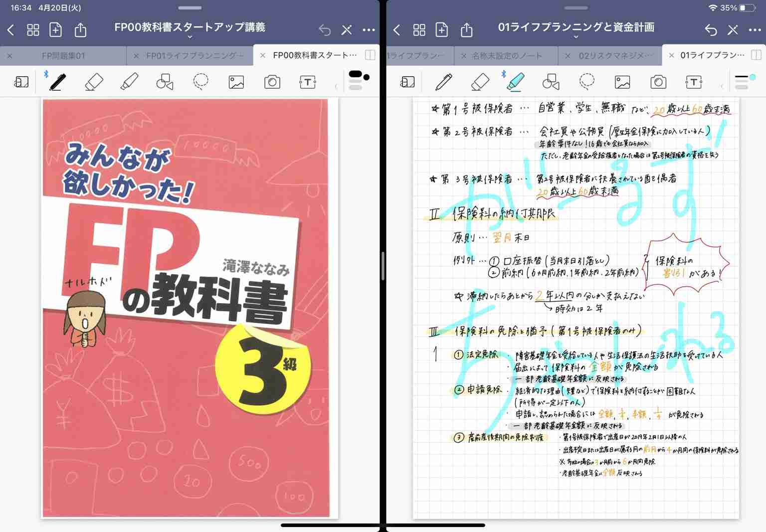Viewport: 766px width, 532px height.
Task: Open thumbnail grid view in right window
Action: coord(419,30)
